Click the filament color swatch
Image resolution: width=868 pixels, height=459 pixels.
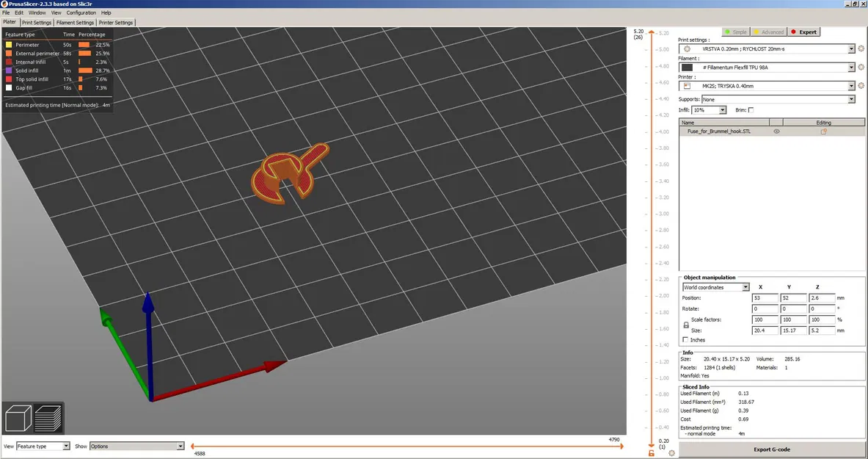(687, 67)
